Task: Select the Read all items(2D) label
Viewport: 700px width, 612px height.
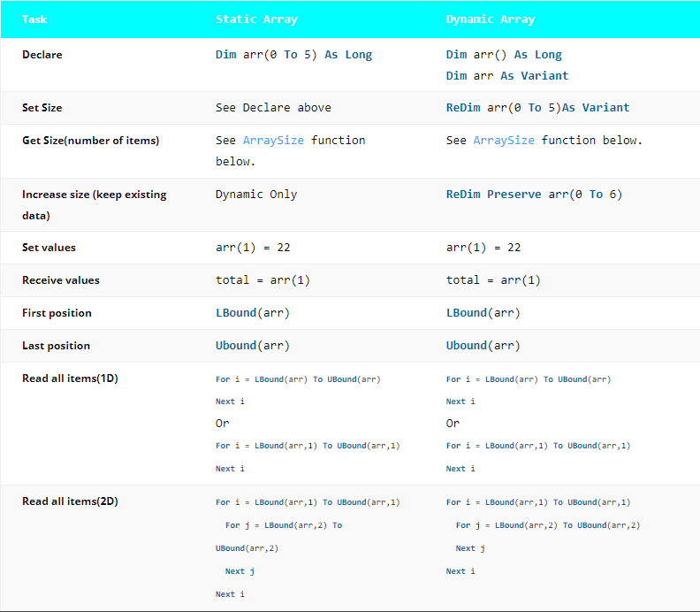Action: pos(70,501)
